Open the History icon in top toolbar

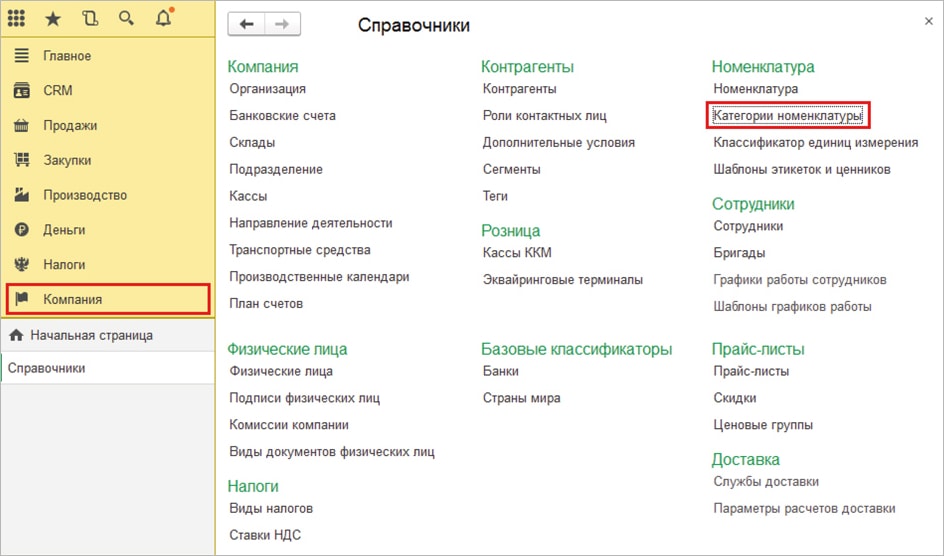90,18
